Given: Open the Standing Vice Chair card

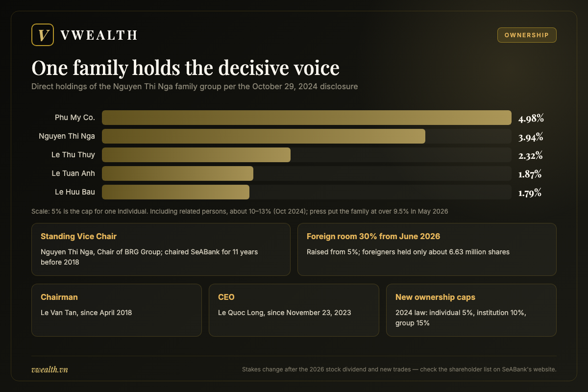Looking at the screenshot, I should [161, 249].
